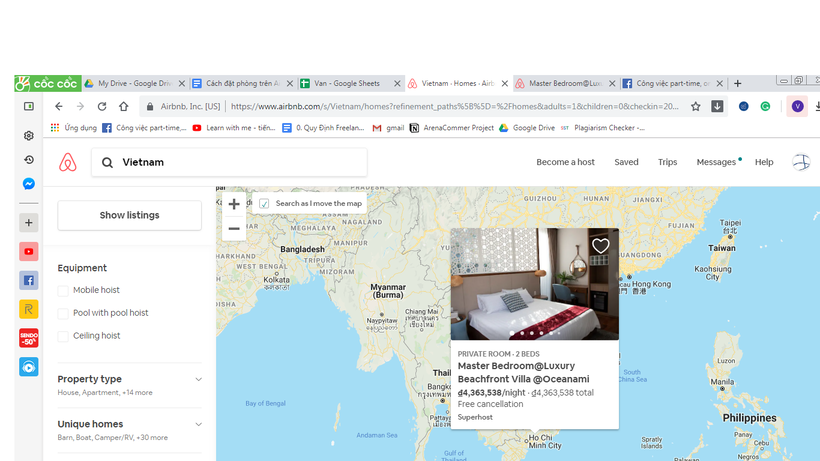Open Master Bedroom@Luxury Beachfront Villa listing title

click(523, 373)
